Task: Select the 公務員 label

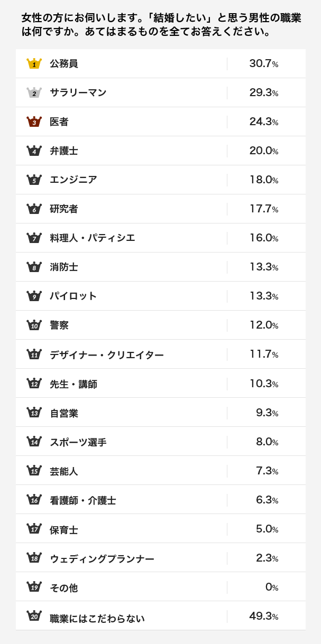Action: 64,64
